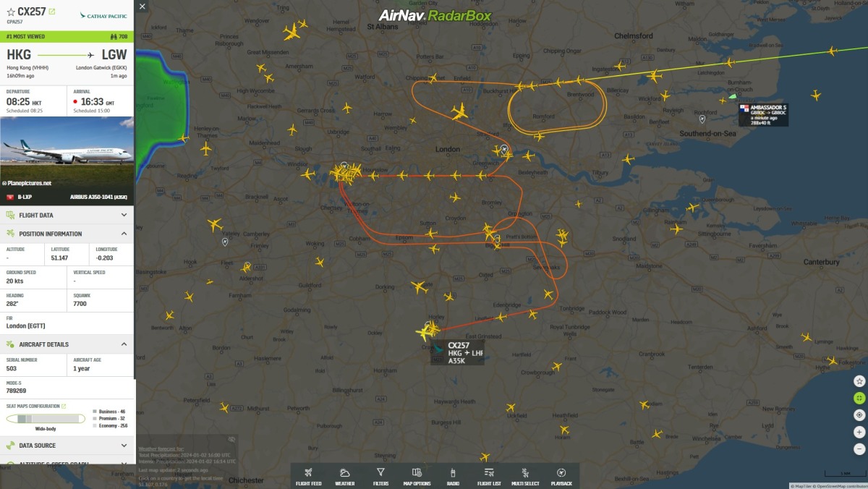The image size is (868, 489).
Task: Center map on my location
Action: pyautogui.click(x=859, y=415)
